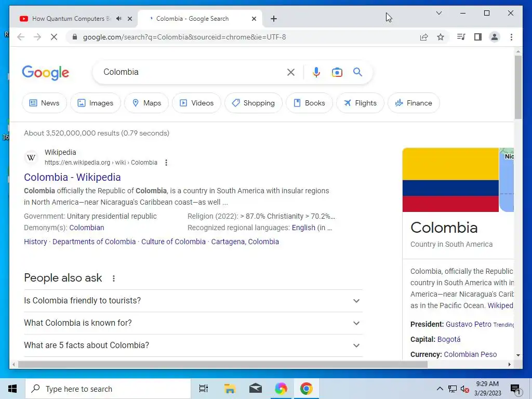This screenshot has height=399, width=532.
Task: Click Chrome icon in taskbar
Action: coord(306,389)
